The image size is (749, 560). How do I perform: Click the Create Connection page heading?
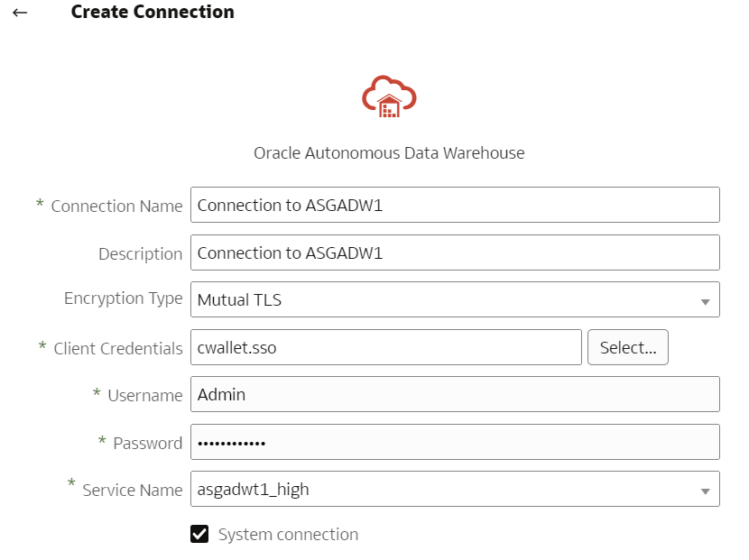point(153,13)
